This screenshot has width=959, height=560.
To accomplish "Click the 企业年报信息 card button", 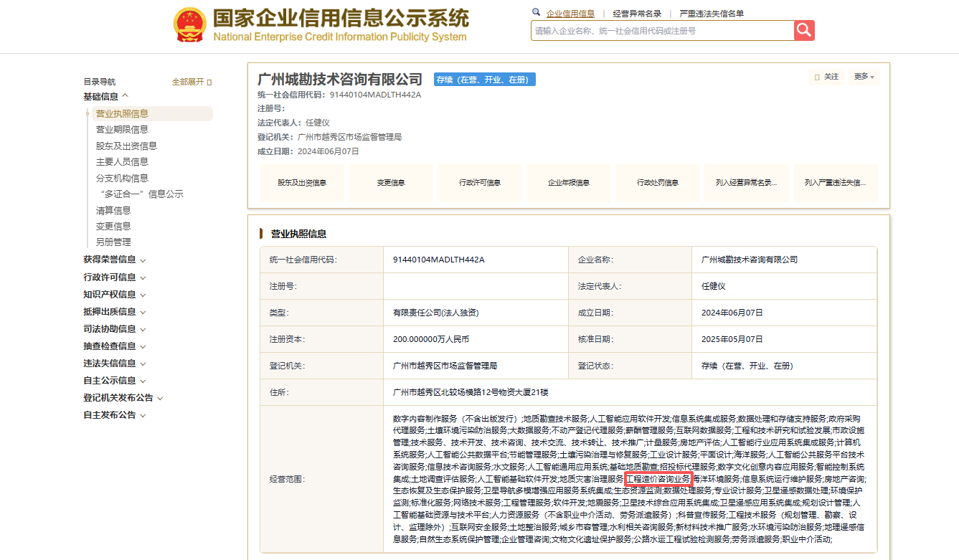I will [569, 183].
